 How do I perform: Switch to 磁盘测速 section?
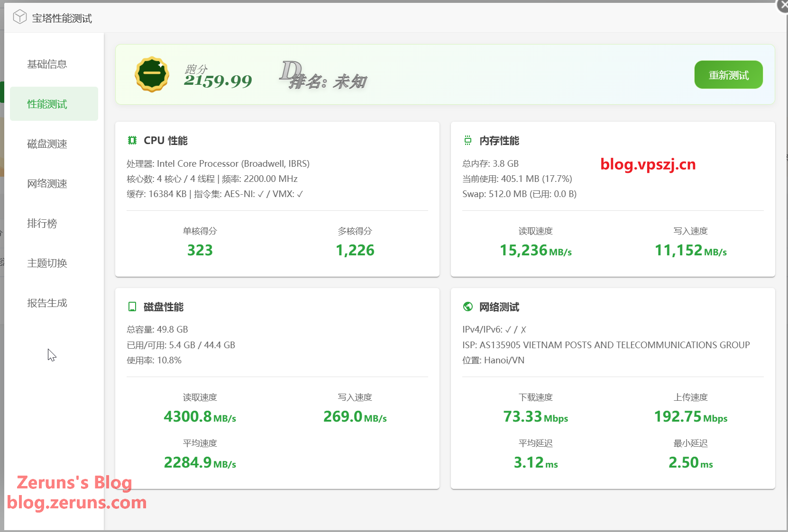point(47,144)
